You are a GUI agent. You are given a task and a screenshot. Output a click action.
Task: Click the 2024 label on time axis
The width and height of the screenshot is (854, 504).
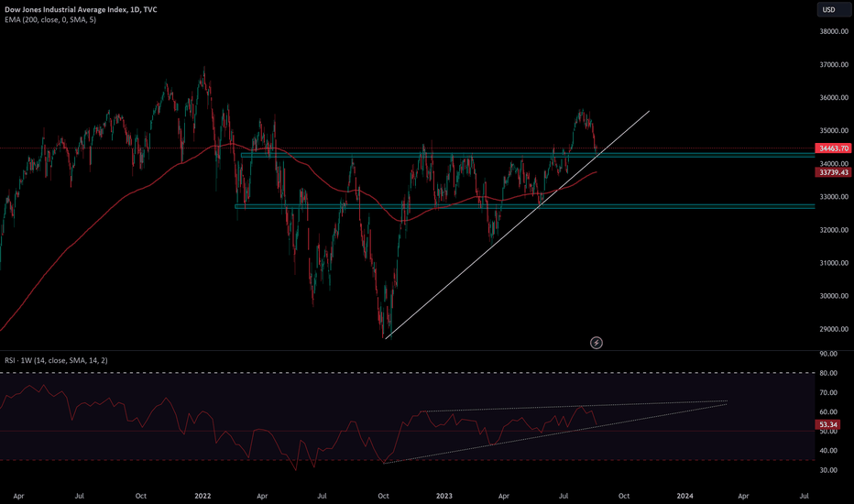tap(684, 496)
